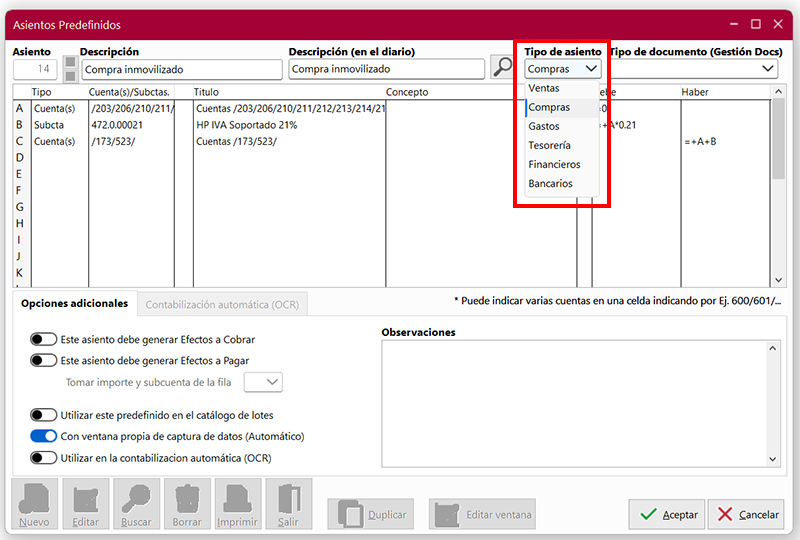The image size is (800, 540).
Task: Open the Tipo de documento dropdown
Action: [767, 69]
